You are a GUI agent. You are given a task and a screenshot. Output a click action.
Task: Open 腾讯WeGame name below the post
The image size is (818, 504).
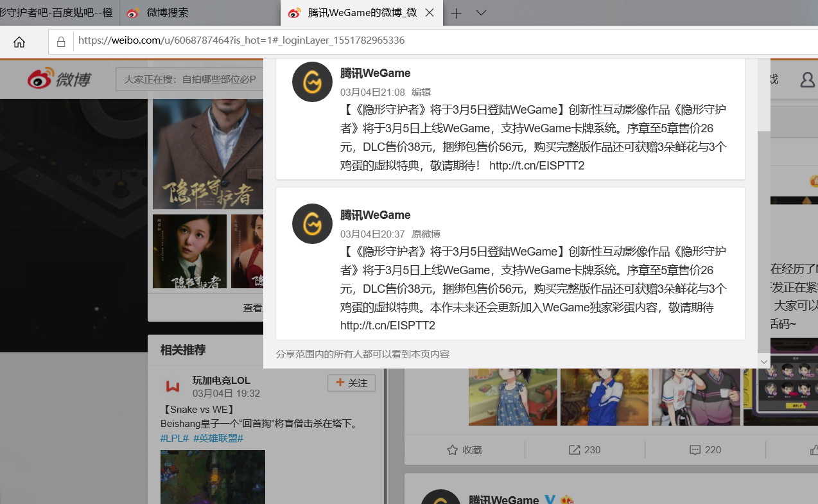(x=504, y=500)
